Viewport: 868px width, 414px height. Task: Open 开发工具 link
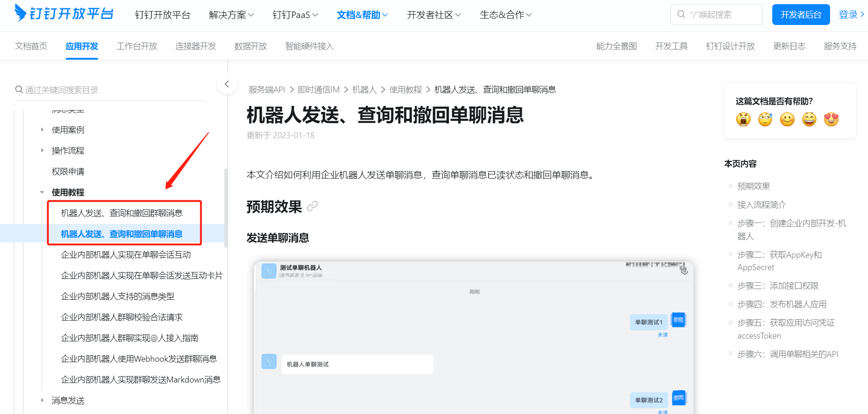coord(671,46)
